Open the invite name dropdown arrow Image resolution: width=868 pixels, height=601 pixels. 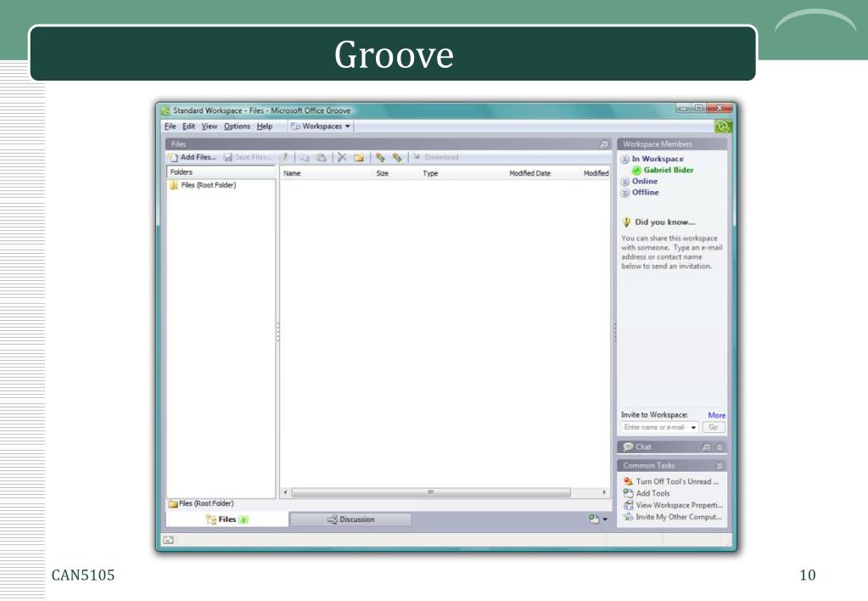point(693,428)
